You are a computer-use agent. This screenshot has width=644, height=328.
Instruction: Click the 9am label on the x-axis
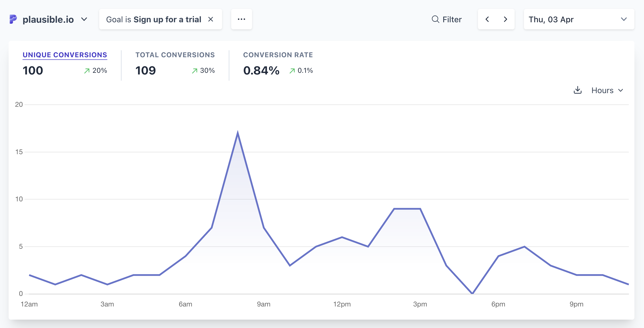[264, 304]
